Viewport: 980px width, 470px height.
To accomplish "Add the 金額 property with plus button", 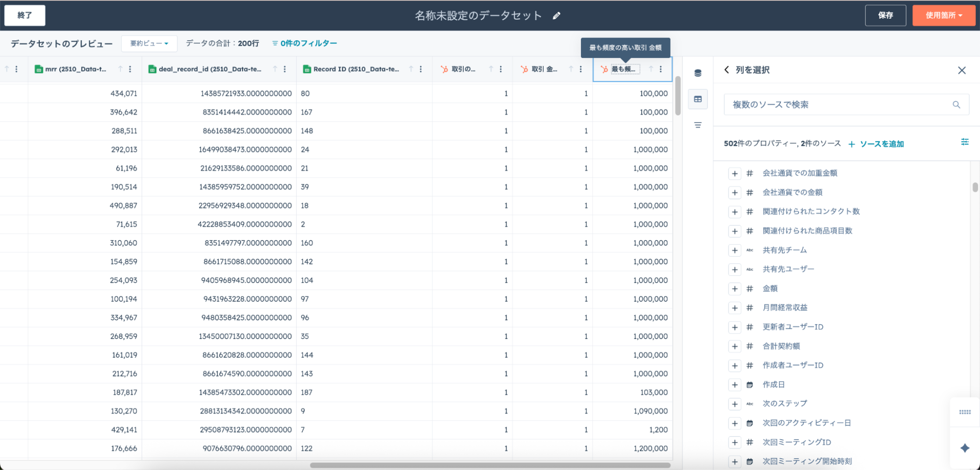I will coord(734,288).
